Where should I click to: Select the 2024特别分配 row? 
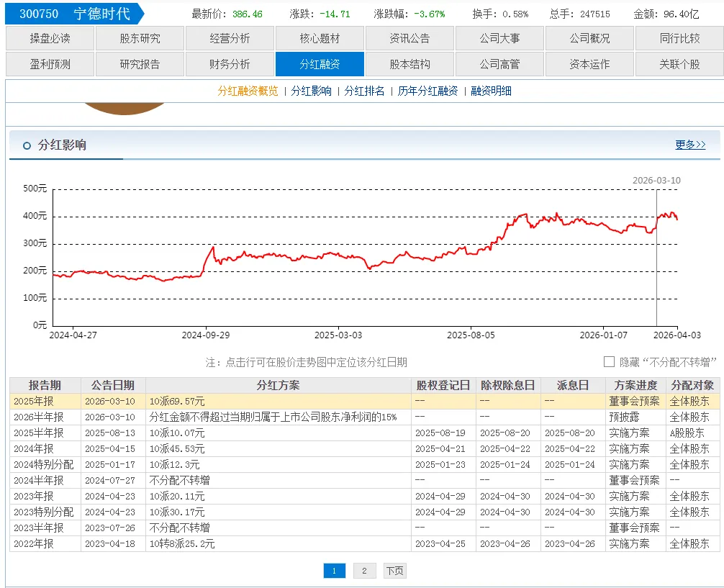click(x=365, y=465)
